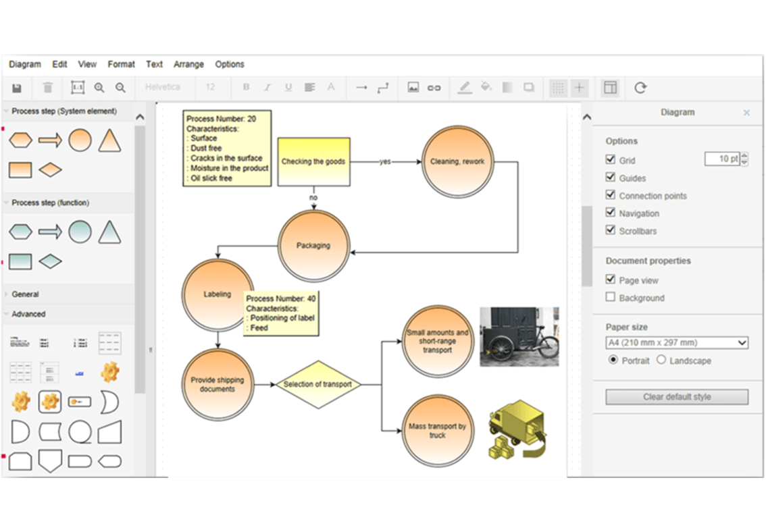Screen dimensions: 766x532
Task: Expand the General shapes section
Action: click(26, 294)
